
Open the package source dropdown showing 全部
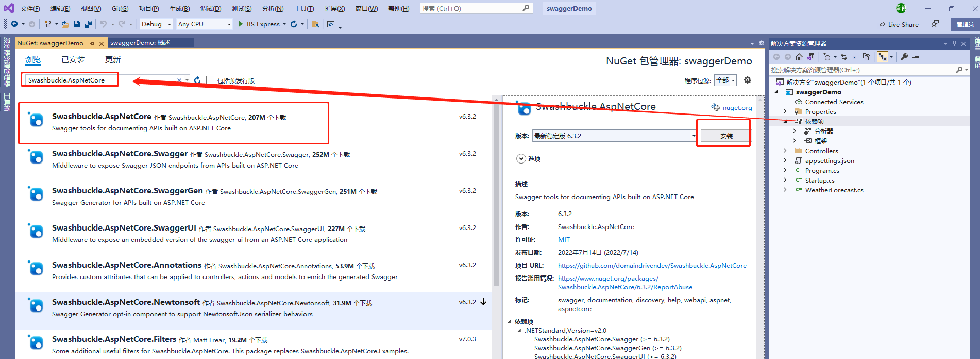(x=725, y=80)
